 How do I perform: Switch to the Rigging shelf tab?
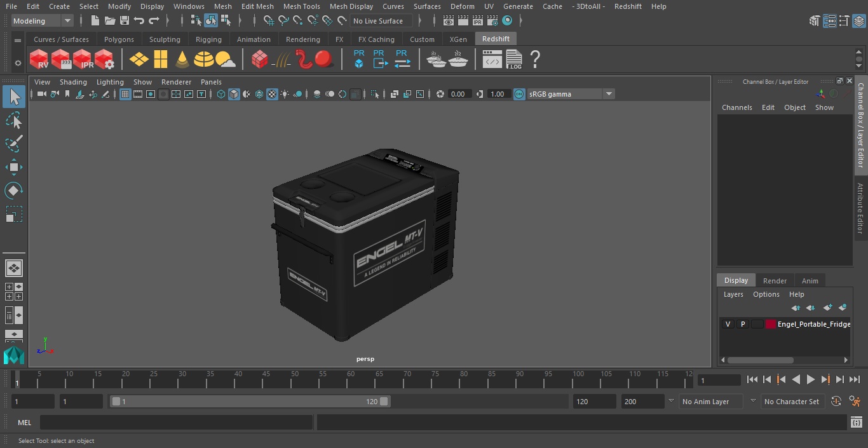[x=208, y=39]
